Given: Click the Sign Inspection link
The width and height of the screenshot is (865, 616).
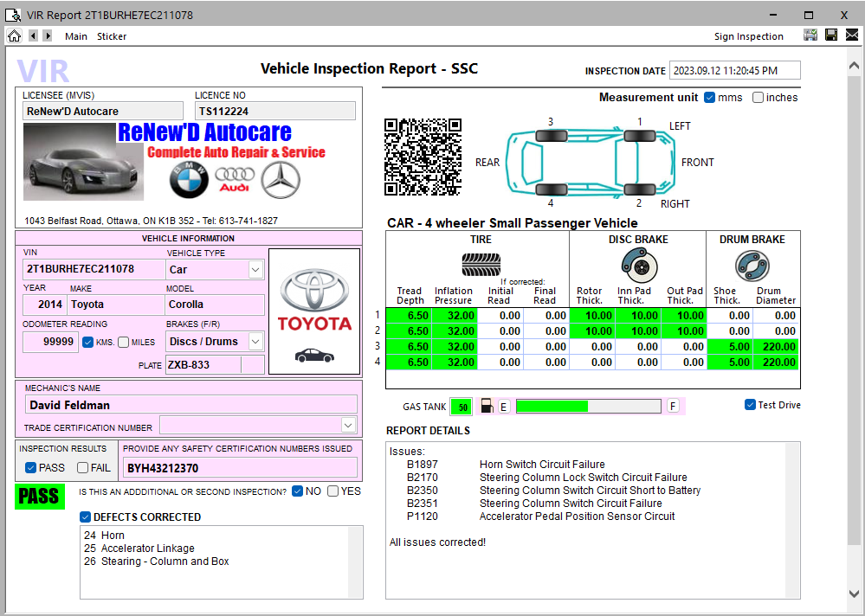Looking at the screenshot, I should 748,35.
